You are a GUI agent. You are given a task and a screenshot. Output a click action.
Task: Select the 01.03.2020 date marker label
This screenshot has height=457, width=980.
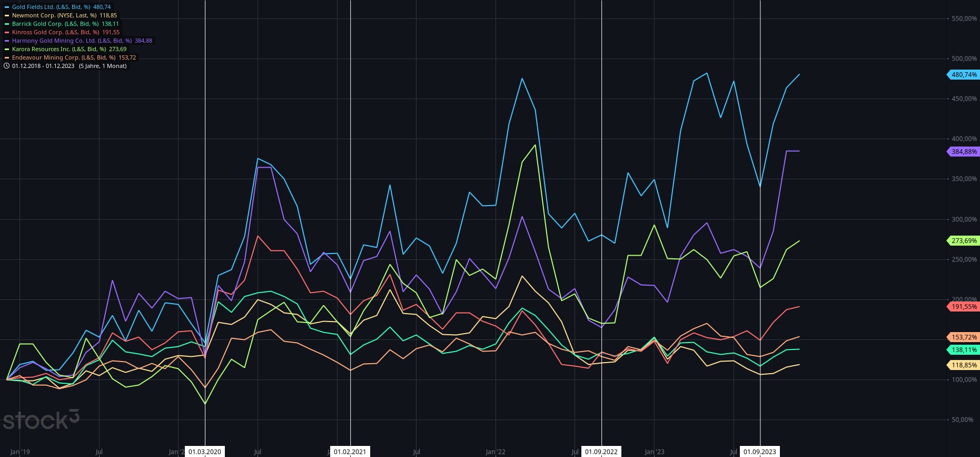click(x=205, y=452)
